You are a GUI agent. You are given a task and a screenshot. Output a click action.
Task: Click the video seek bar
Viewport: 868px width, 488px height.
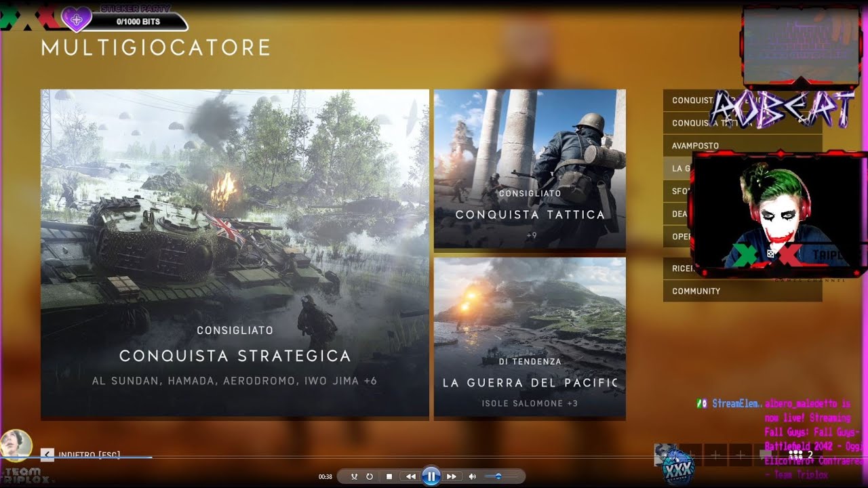pyautogui.click(x=434, y=457)
